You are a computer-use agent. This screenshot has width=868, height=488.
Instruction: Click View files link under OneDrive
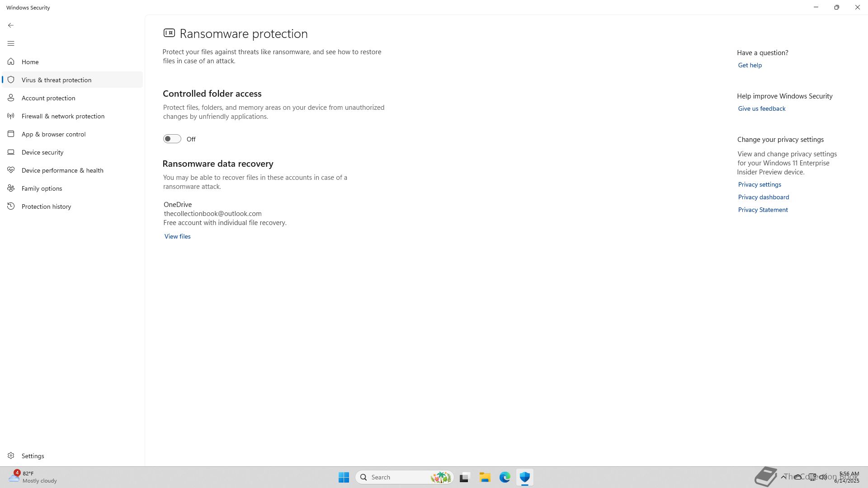(x=177, y=236)
